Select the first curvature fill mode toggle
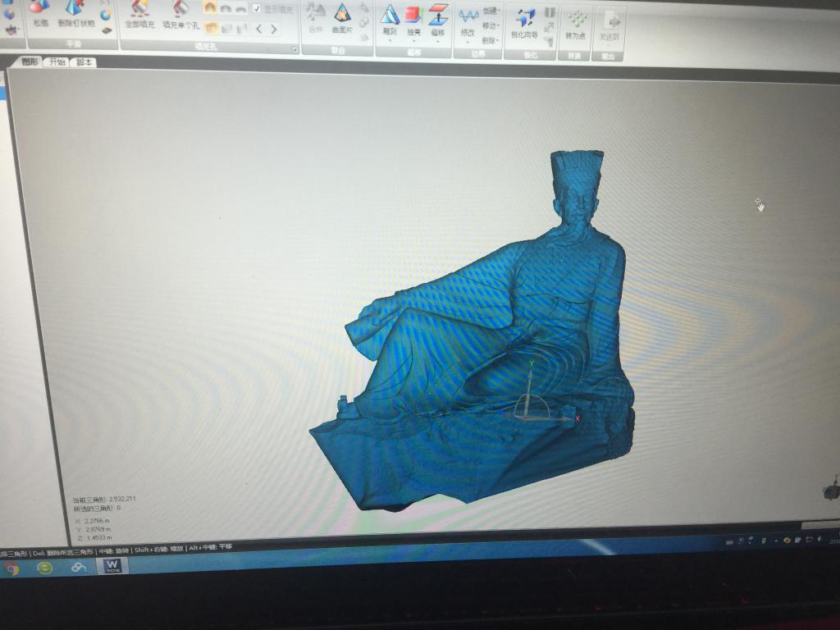 210,8
